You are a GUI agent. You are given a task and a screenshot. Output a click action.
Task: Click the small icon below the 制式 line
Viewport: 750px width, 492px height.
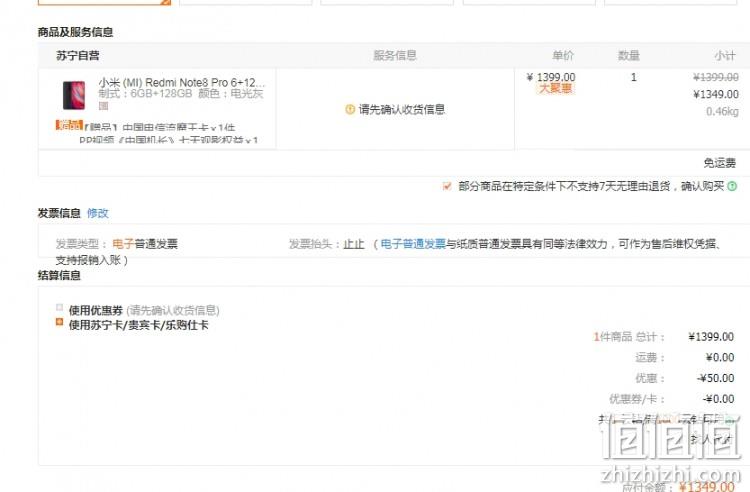coord(103,106)
